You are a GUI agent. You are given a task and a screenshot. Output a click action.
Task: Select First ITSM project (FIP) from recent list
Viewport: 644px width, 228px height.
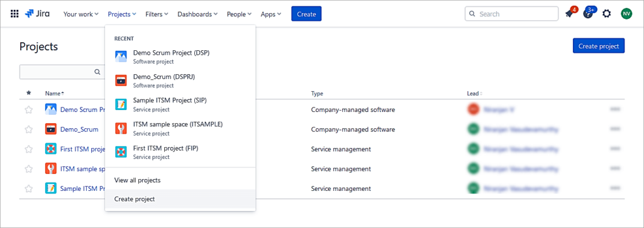coord(180,152)
